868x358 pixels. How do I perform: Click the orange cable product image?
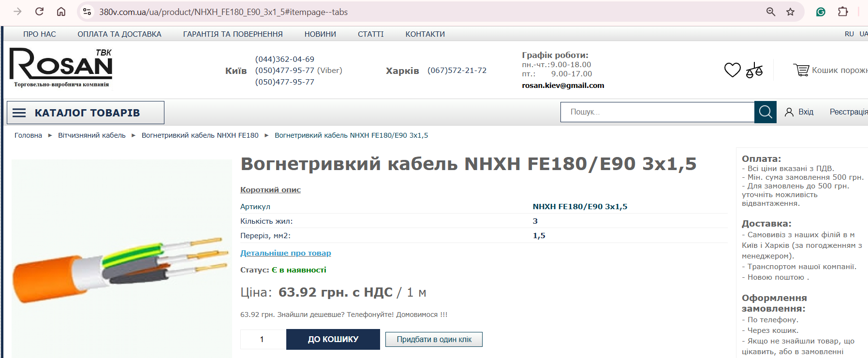click(x=121, y=258)
